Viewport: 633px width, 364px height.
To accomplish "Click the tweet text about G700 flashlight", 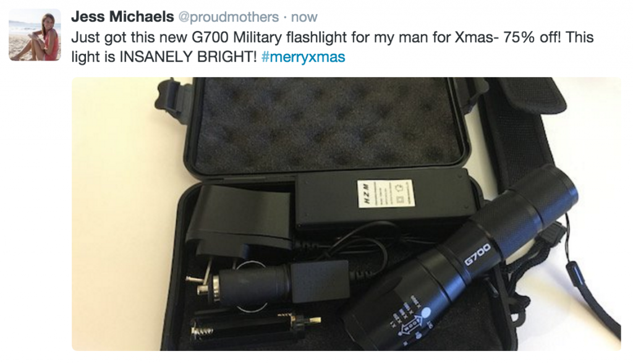I will [332, 47].
